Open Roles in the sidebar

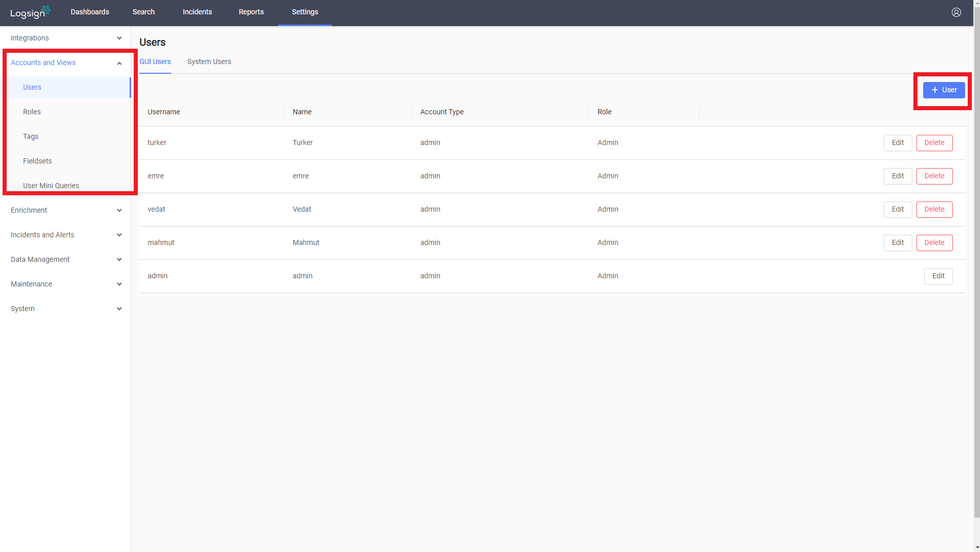tap(66, 112)
